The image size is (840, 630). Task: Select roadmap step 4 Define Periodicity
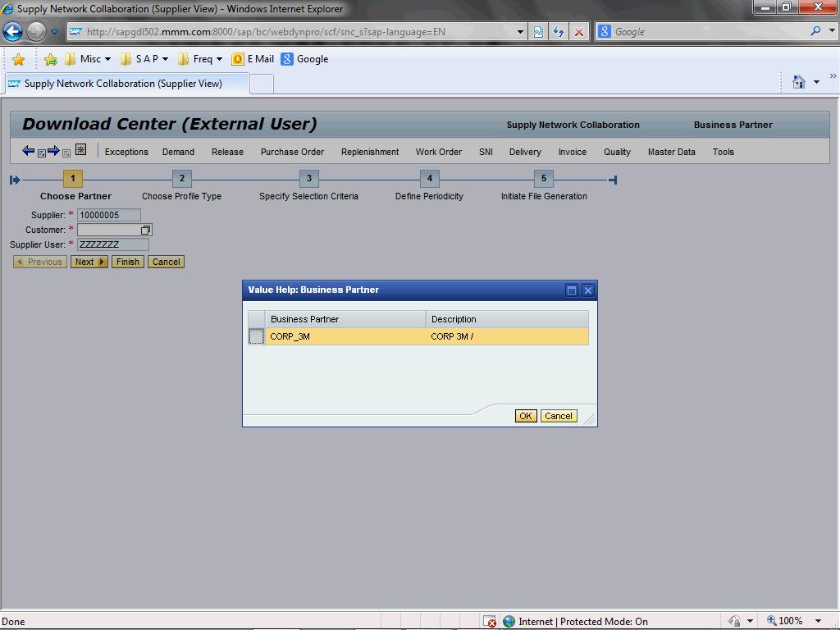(430, 178)
